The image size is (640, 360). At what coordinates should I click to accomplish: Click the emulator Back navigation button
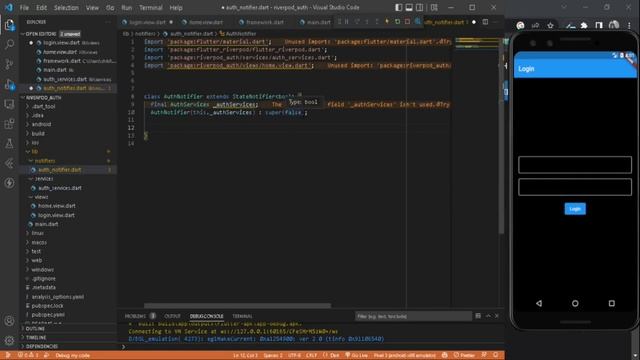point(539,303)
